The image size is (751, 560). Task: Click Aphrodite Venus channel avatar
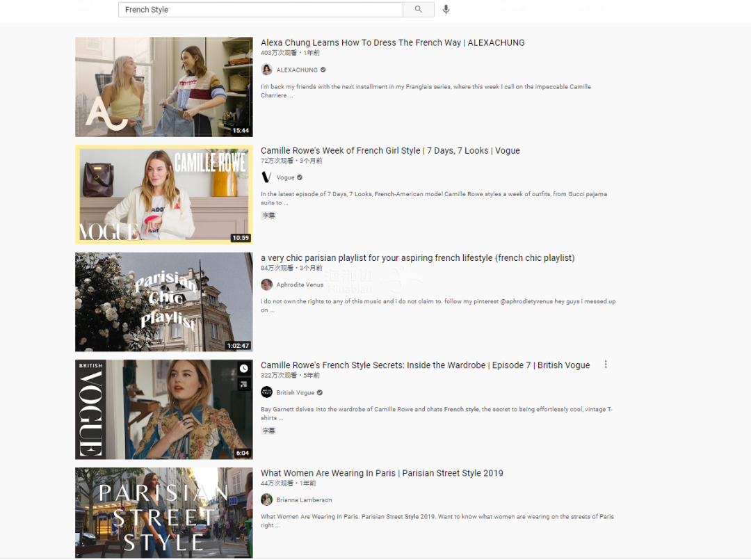coord(266,285)
